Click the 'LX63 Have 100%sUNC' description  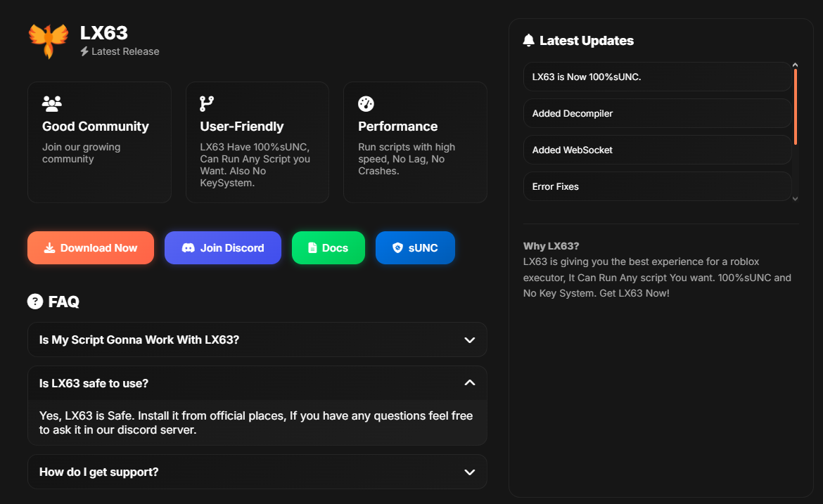255,164
